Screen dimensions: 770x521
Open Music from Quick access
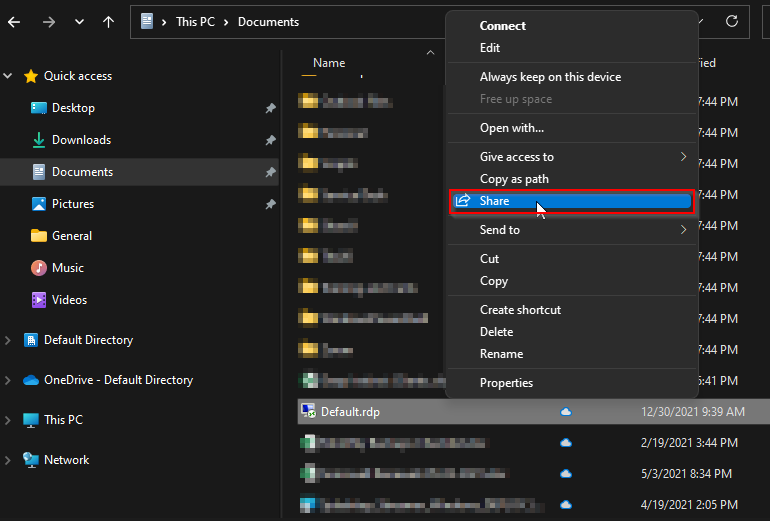pyautogui.click(x=68, y=268)
